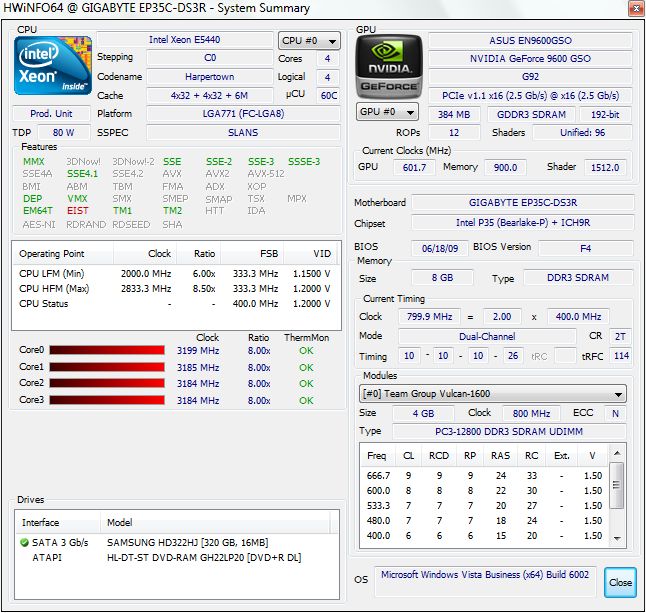Click scroll down arrow in module timings table
Viewport: 646px width, 613px height.
point(617,538)
